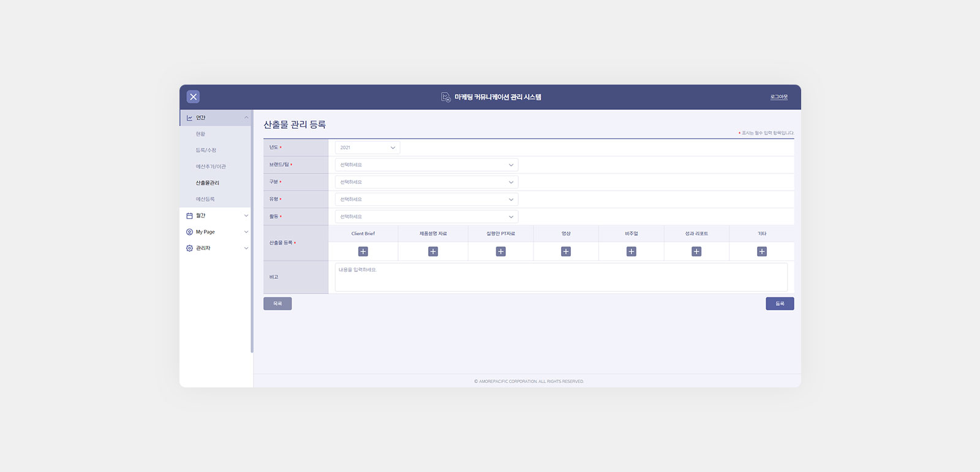Add a file under Client Brief
980x472 pixels.
coord(363,251)
